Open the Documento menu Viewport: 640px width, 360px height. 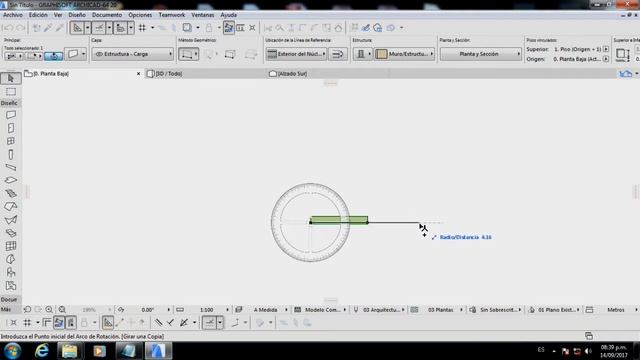(107, 15)
